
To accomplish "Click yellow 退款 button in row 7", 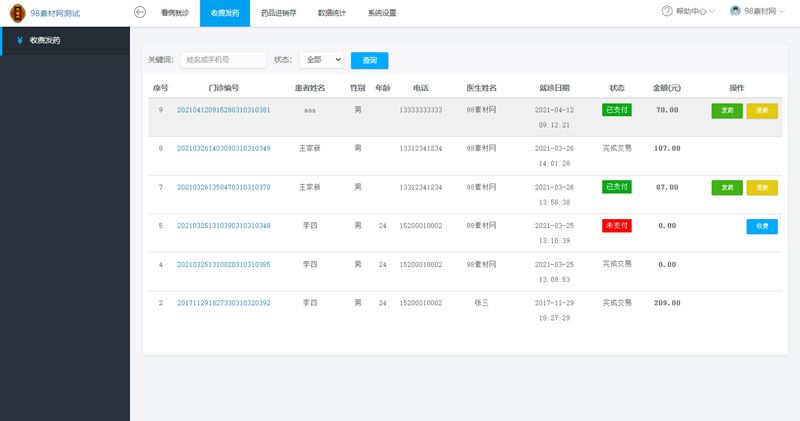I will click(762, 187).
